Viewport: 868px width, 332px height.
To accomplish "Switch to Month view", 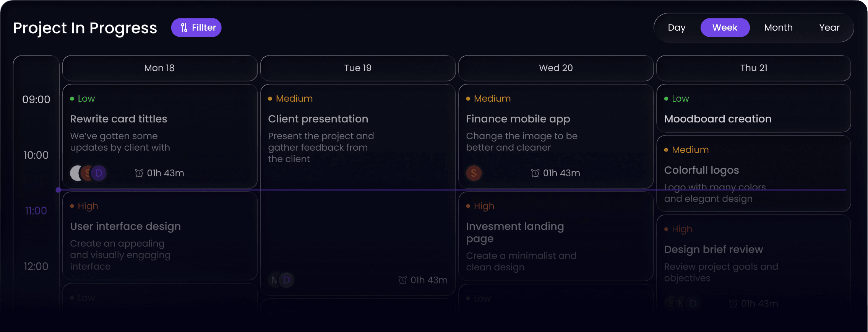I will click(778, 28).
